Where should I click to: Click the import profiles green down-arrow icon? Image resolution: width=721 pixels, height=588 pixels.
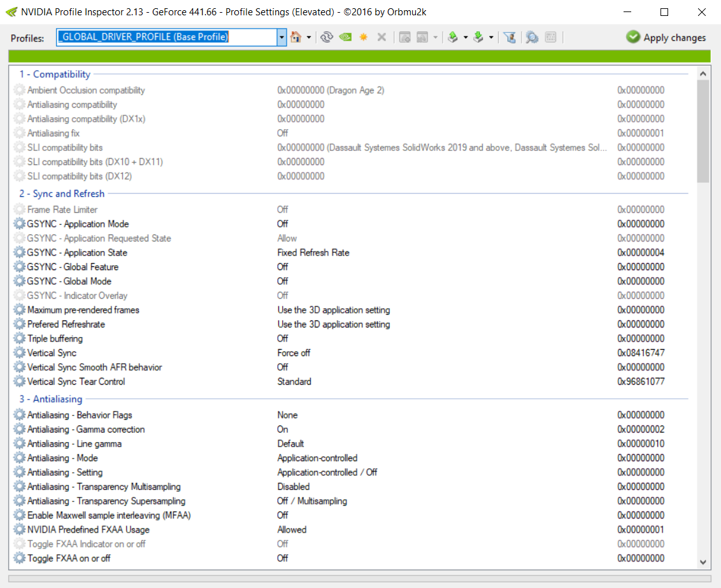[x=478, y=37]
